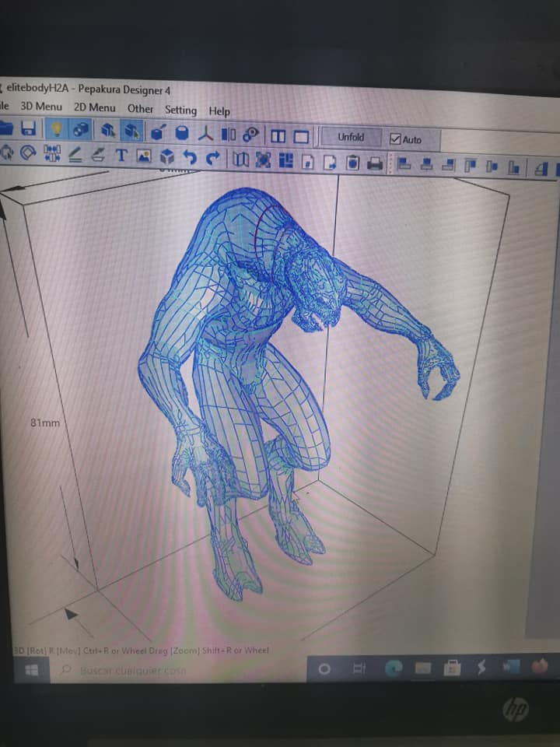Viewport: 560px width, 747px height.
Task: Click the sixth align icon after the printer
Action: click(514, 167)
